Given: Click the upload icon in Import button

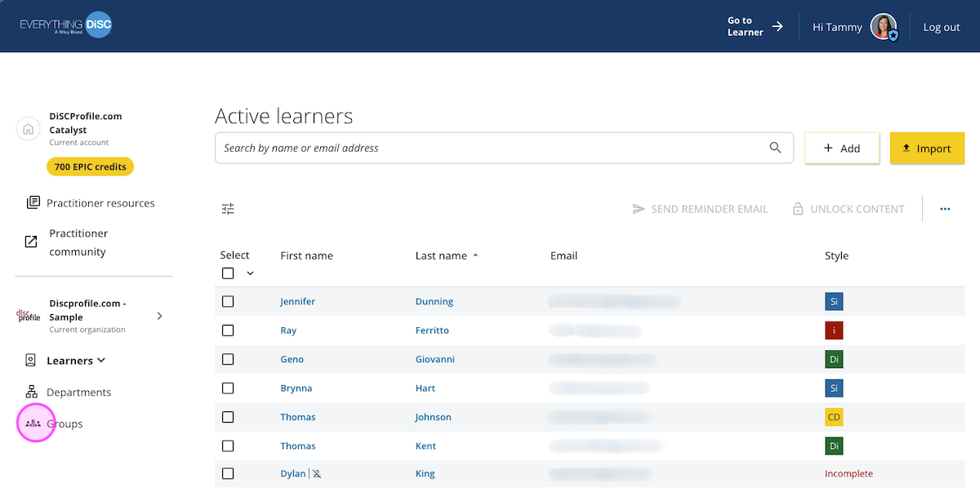Looking at the screenshot, I should click(906, 149).
